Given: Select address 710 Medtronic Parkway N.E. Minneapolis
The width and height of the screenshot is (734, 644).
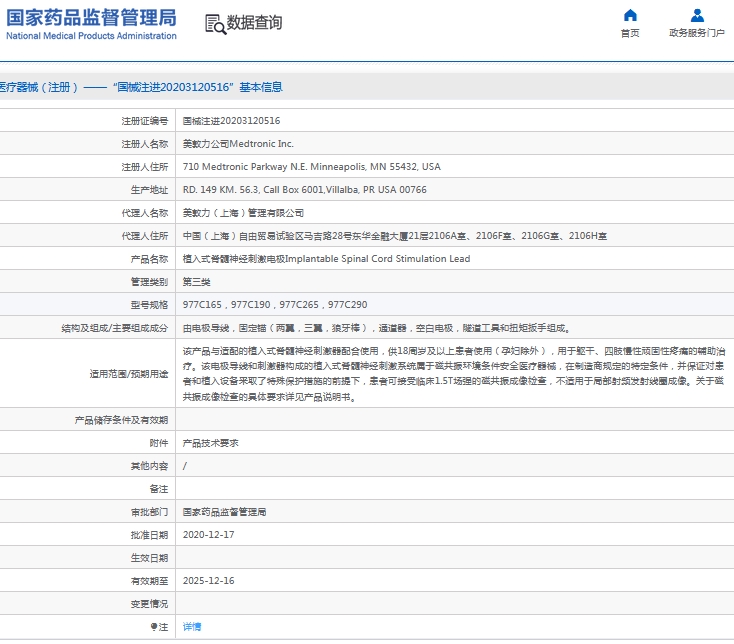Looking at the screenshot, I should (x=312, y=167).
